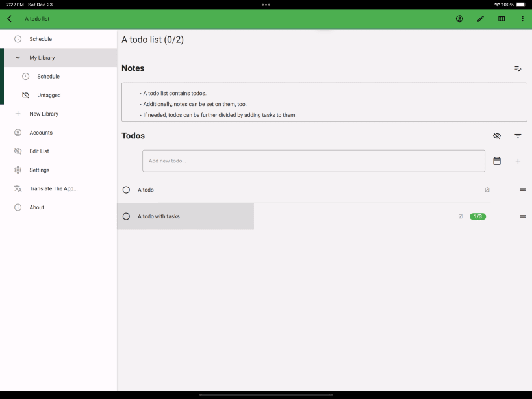Switch view with the columns icon
Viewport: 532px width, 399px height.
pos(501,19)
